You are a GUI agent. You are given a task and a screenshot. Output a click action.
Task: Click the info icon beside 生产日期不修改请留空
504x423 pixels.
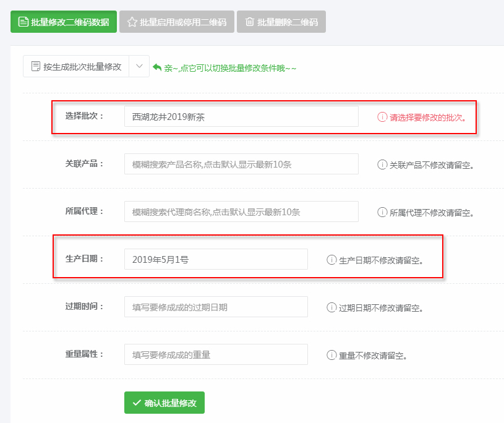tap(331, 260)
